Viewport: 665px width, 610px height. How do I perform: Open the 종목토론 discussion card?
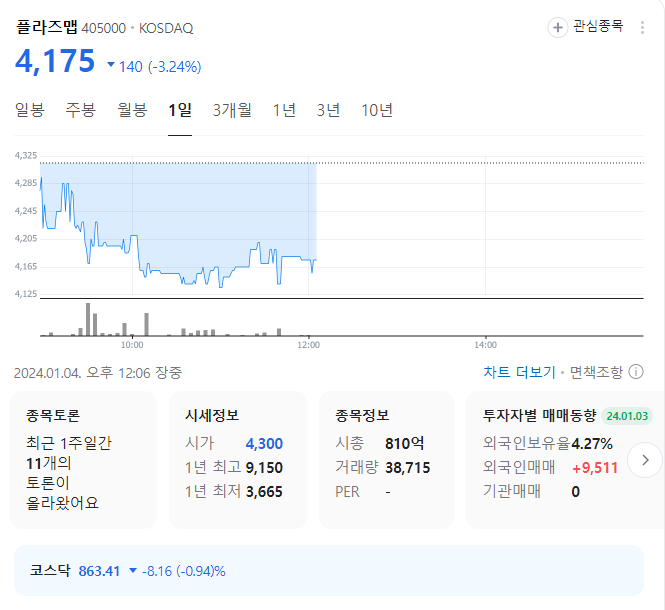(84, 460)
